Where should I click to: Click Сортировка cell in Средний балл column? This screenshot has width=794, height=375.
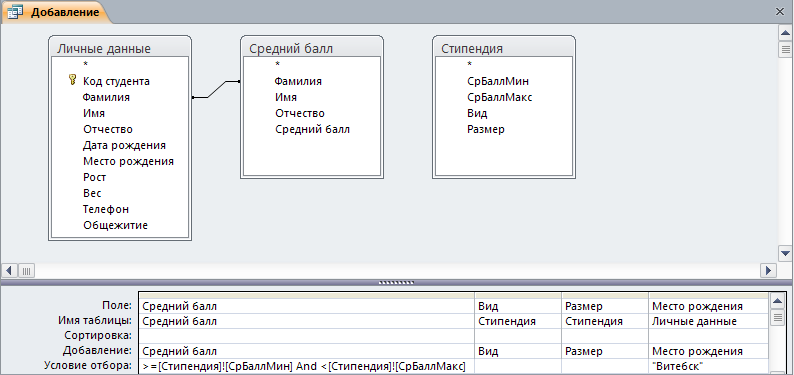click(x=306, y=336)
